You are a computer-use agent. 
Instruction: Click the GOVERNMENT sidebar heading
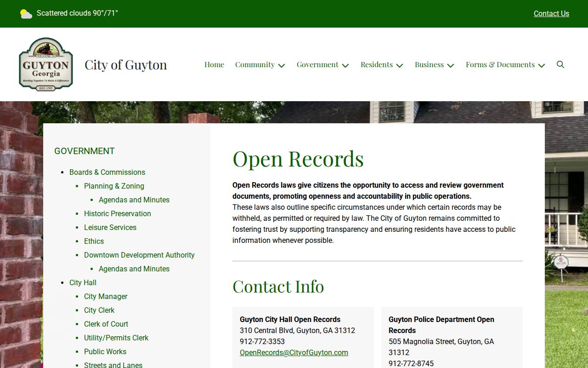85,151
